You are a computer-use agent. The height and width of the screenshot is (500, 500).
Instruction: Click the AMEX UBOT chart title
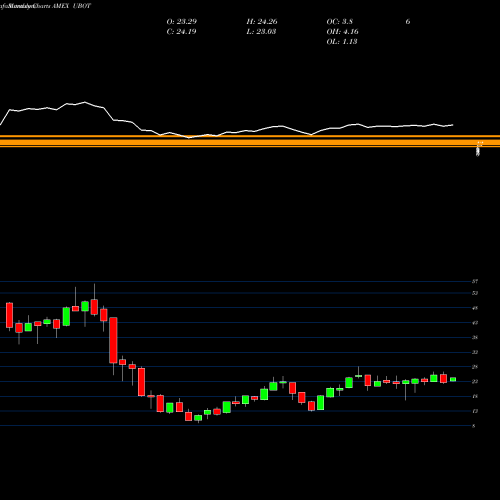point(71,6)
